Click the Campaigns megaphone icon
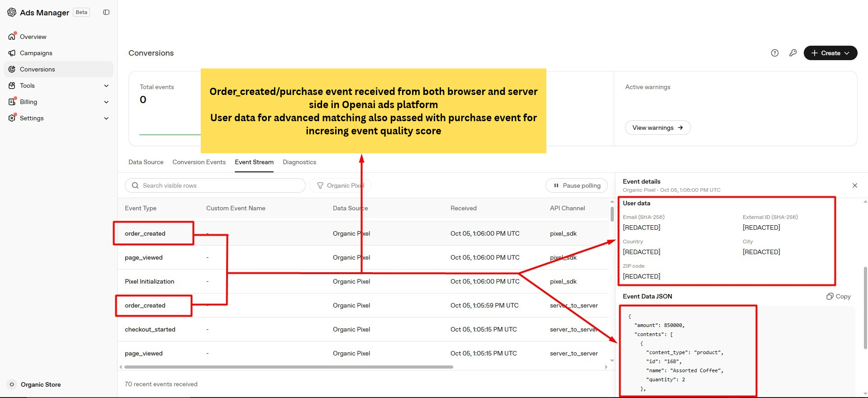Viewport: 868px width, 398px height. pyautogui.click(x=12, y=53)
